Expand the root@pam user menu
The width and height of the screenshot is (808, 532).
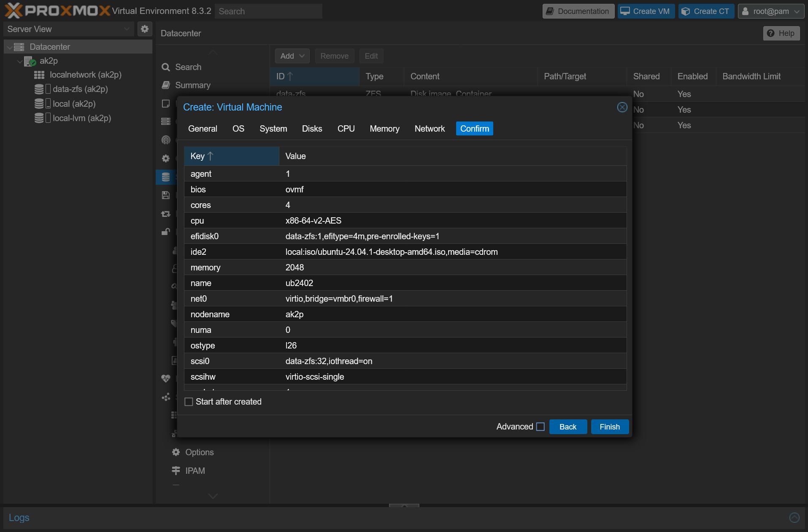771,11
